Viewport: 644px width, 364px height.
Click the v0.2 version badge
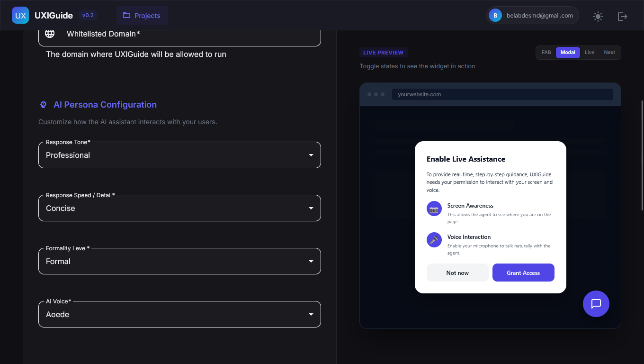click(x=88, y=15)
